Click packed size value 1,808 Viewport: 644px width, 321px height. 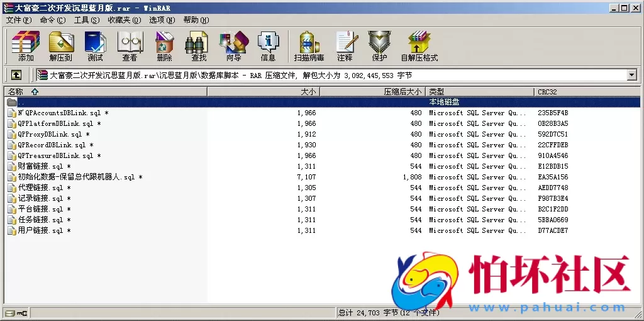coord(412,177)
